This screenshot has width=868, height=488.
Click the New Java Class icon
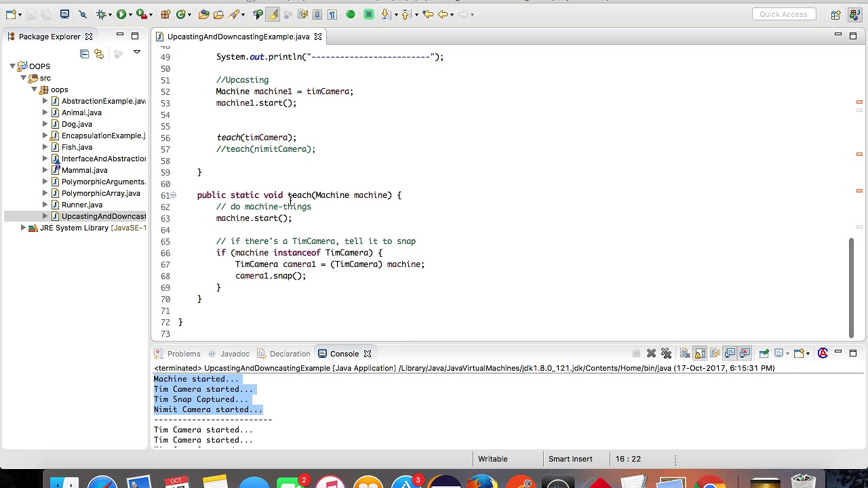click(181, 14)
